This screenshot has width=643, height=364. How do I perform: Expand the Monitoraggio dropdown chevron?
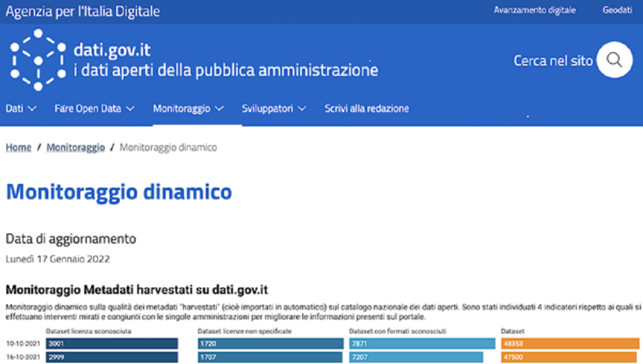[219, 108]
